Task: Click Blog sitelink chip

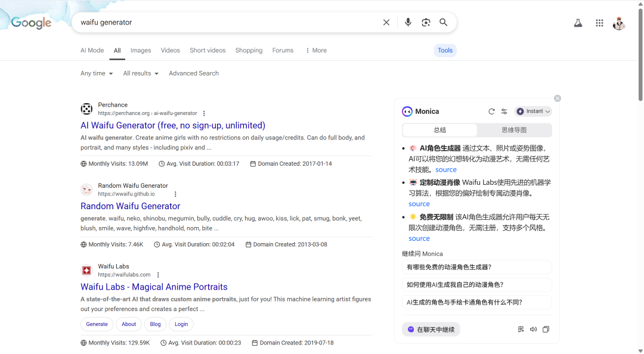Action: coord(155,324)
